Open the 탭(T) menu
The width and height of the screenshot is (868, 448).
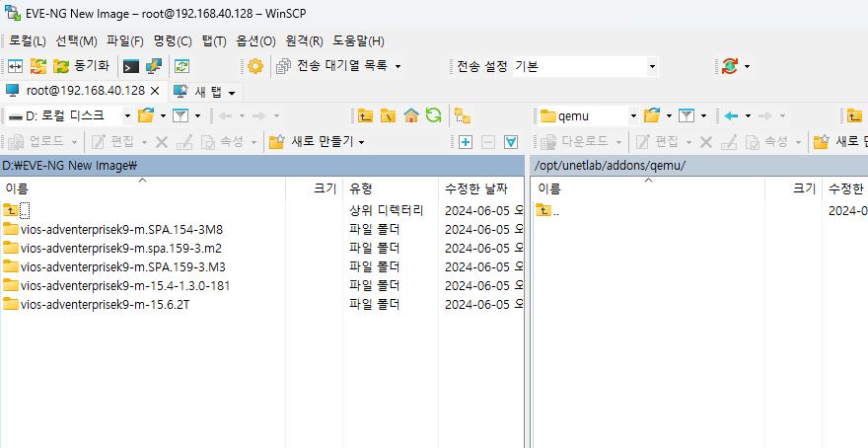[x=214, y=41]
